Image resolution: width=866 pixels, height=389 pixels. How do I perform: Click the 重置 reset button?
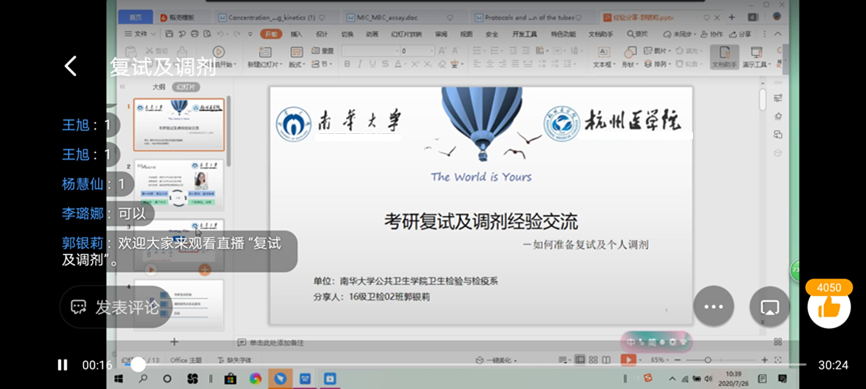pos(323,51)
